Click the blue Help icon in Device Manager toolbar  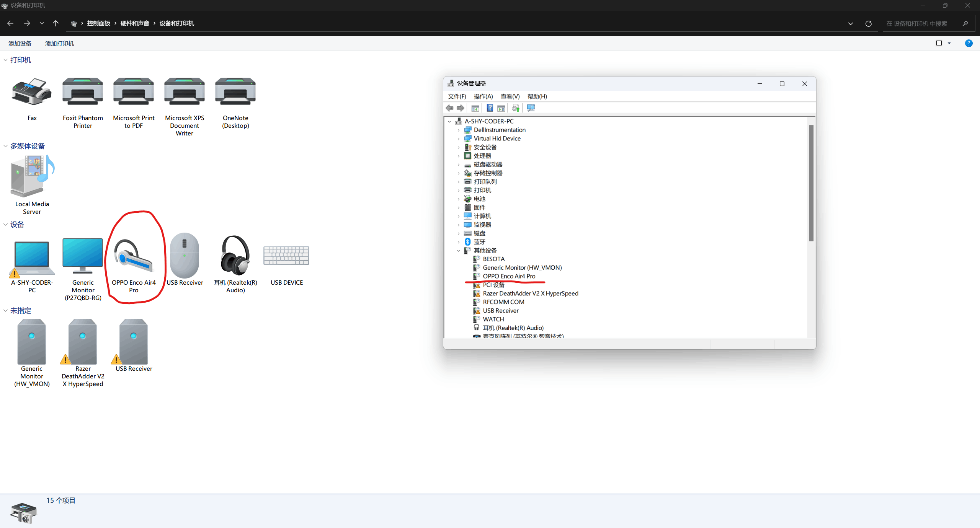(490, 108)
